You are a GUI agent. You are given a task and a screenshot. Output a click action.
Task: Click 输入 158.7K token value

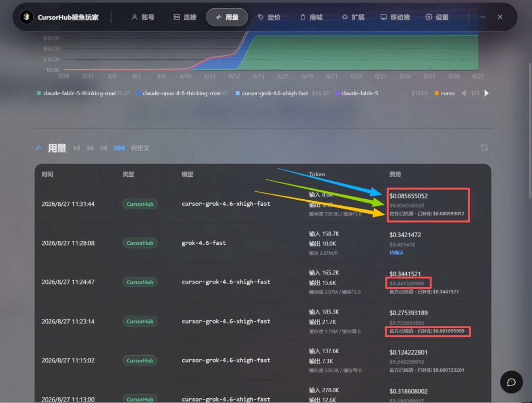[x=324, y=234]
